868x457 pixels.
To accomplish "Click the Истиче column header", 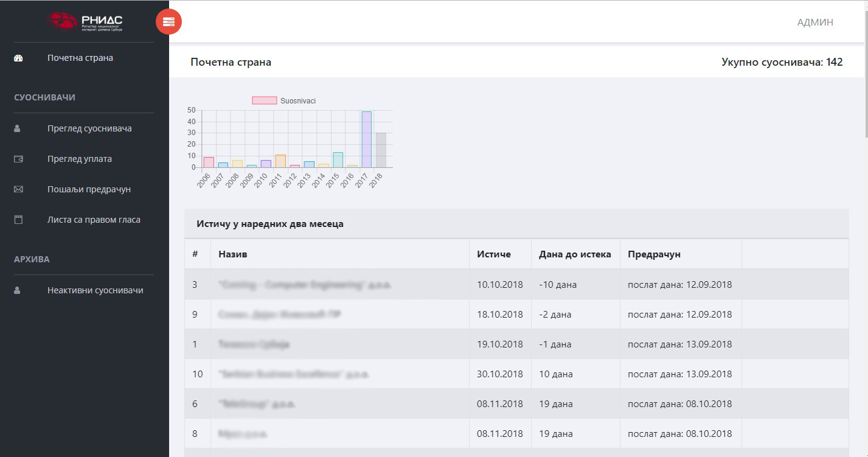I will coord(493,254).
